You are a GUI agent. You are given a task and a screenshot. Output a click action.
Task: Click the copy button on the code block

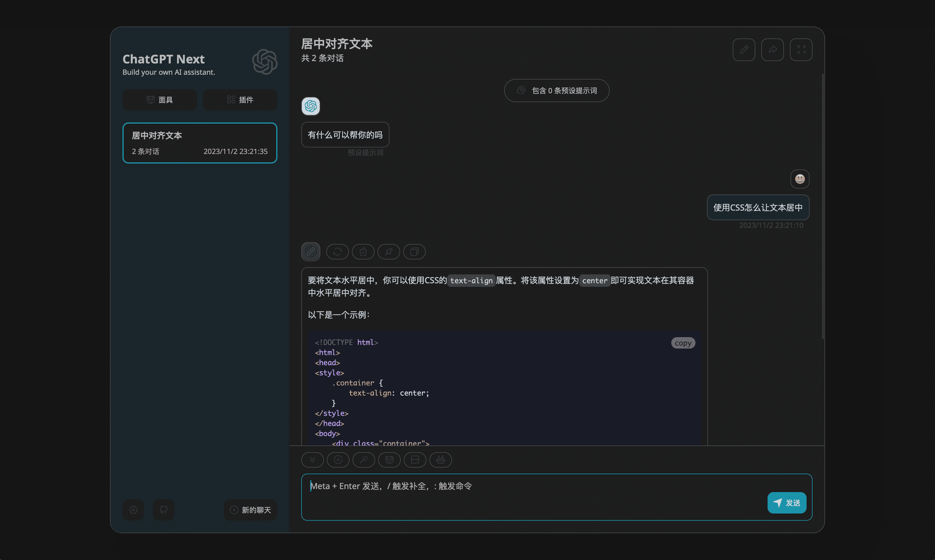pyautogui.click(x=683, y=343)
